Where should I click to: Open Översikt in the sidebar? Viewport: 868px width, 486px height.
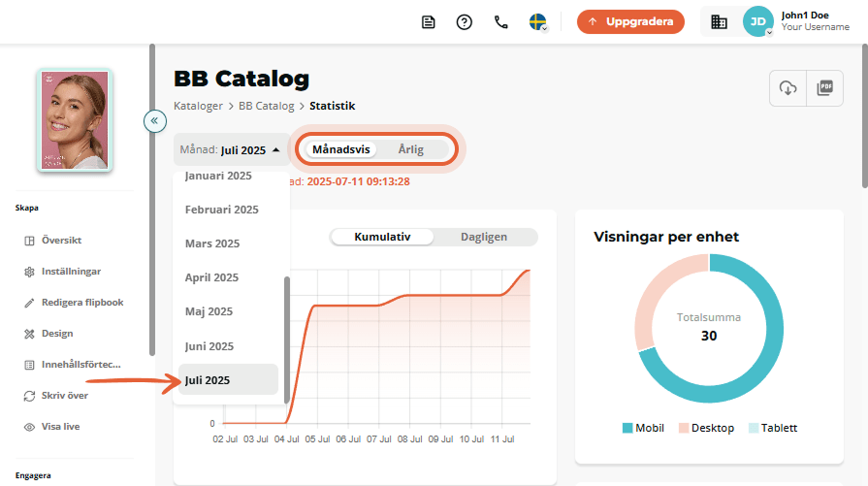[x=61, y=241]
